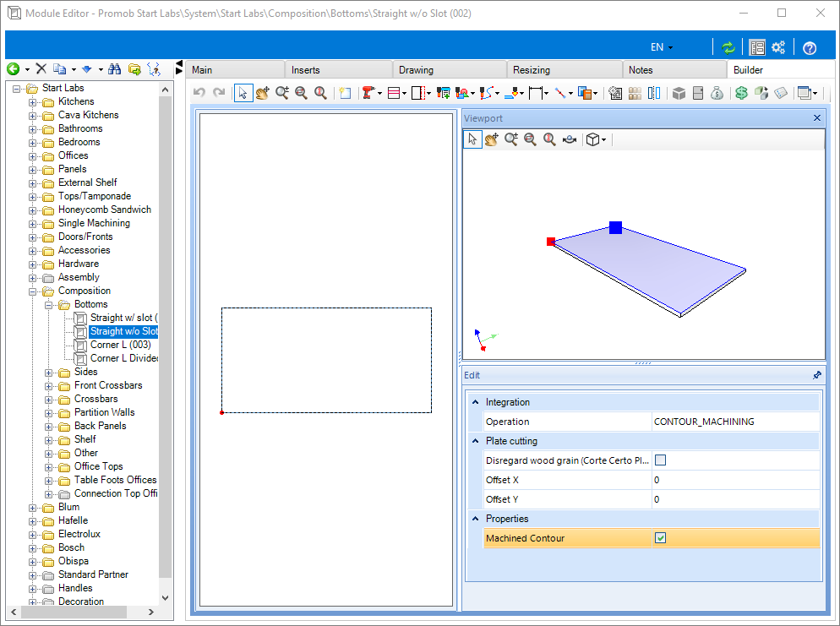
Task: Click the binoculars search icon
Action: pyautogui.click(x=115, y=69)
